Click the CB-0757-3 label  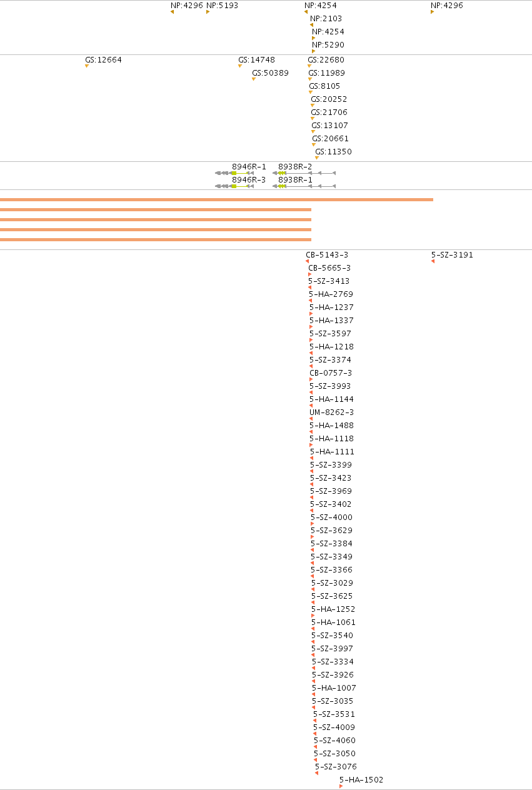[x=331, y=373]
